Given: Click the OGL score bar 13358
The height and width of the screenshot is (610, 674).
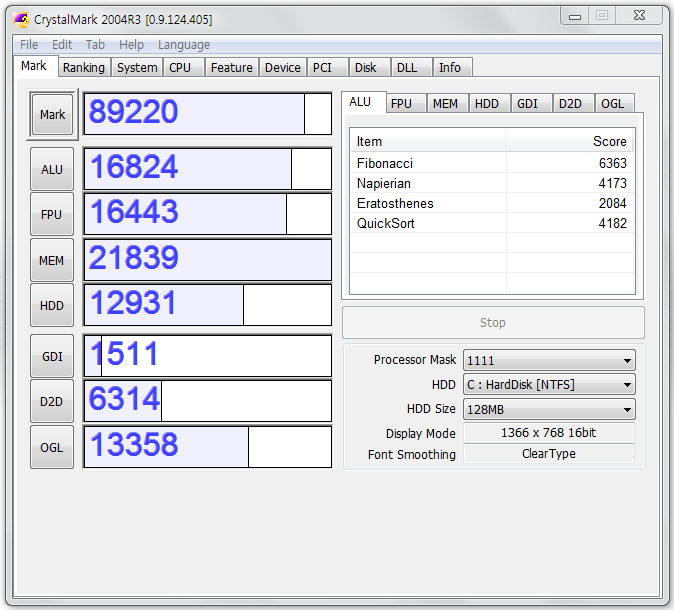Looking at the screenshot, I should [x=208, y=447].
